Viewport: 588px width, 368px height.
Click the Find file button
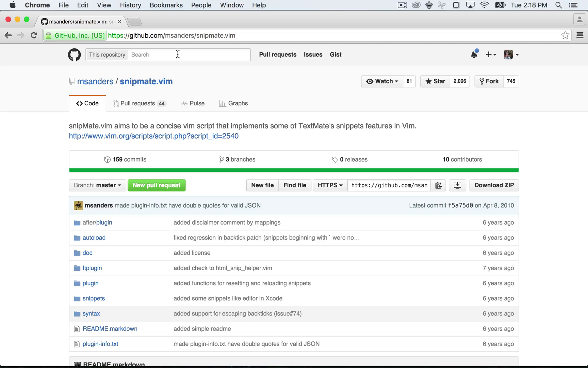295,185
